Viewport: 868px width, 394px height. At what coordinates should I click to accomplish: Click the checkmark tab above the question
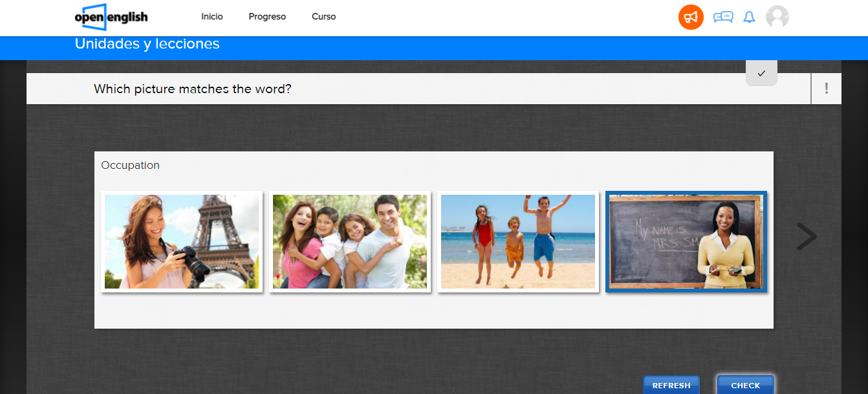[x=761, y=73]
